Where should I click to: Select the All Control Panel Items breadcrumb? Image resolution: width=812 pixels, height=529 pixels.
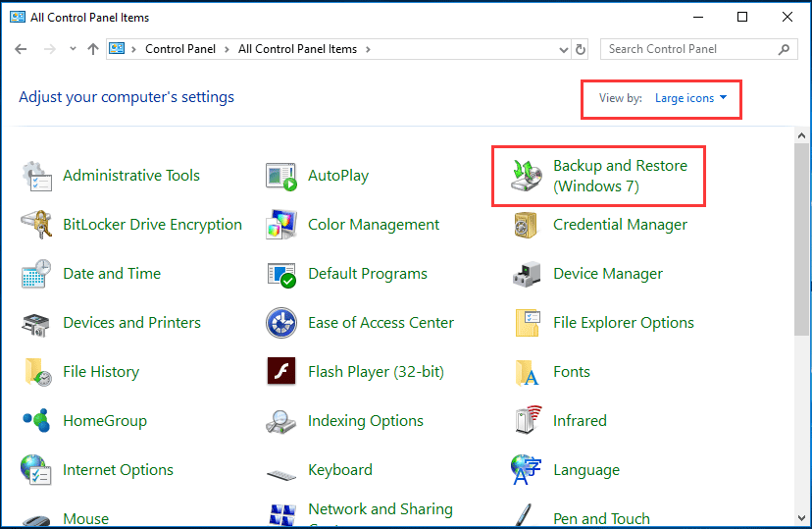[298, 49]
